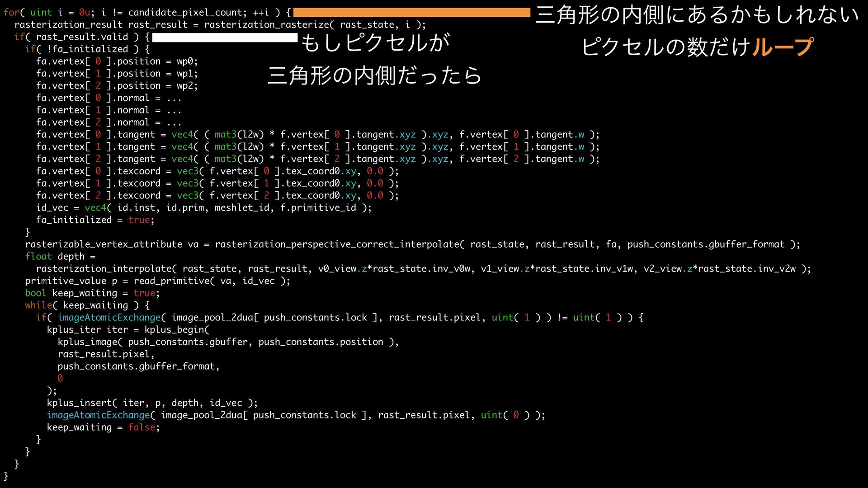
Task: Click the 'if( !fa_initialized ) {' line
Action: pos(87,49)
